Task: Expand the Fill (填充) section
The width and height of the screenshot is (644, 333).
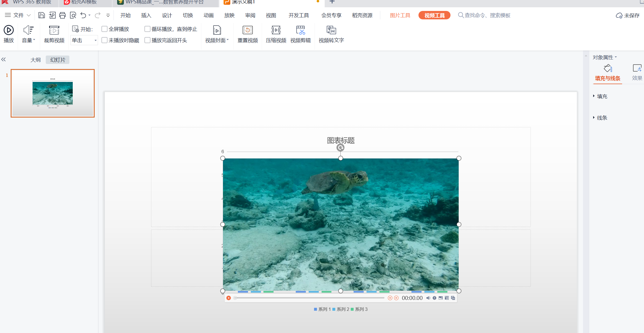Action: (x=602, y=96)
